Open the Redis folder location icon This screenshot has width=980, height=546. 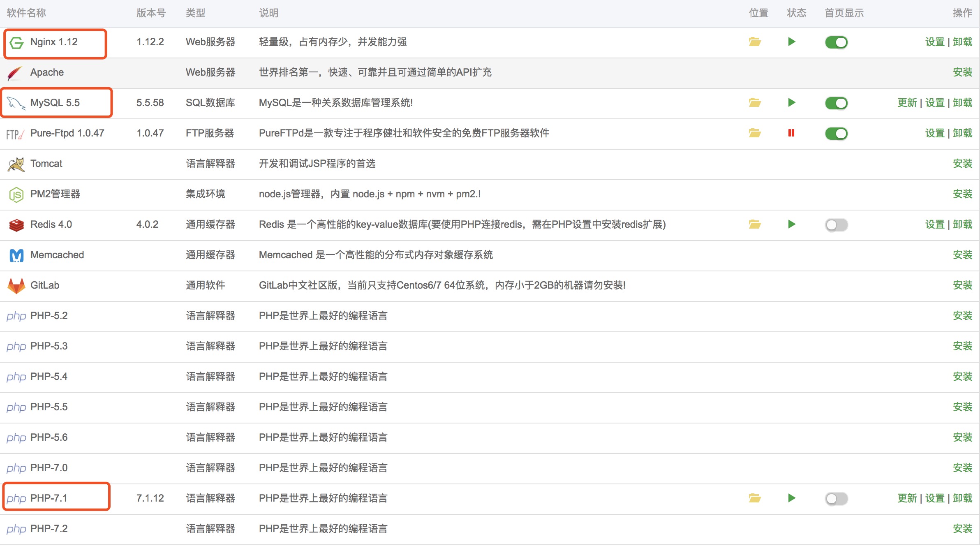coord(755,224)
